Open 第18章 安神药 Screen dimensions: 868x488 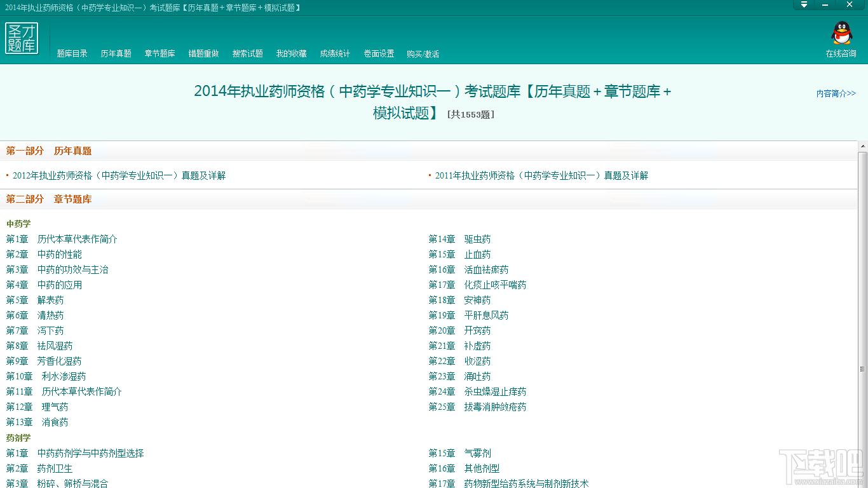point(459,300)
